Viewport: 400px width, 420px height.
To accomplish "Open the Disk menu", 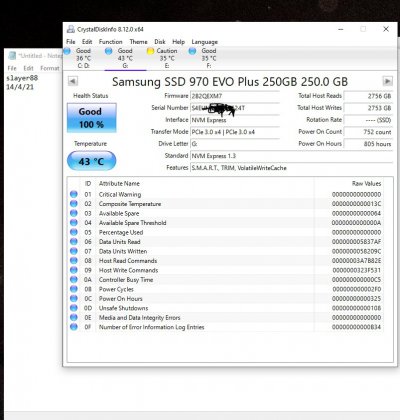I will coord(160,42).
